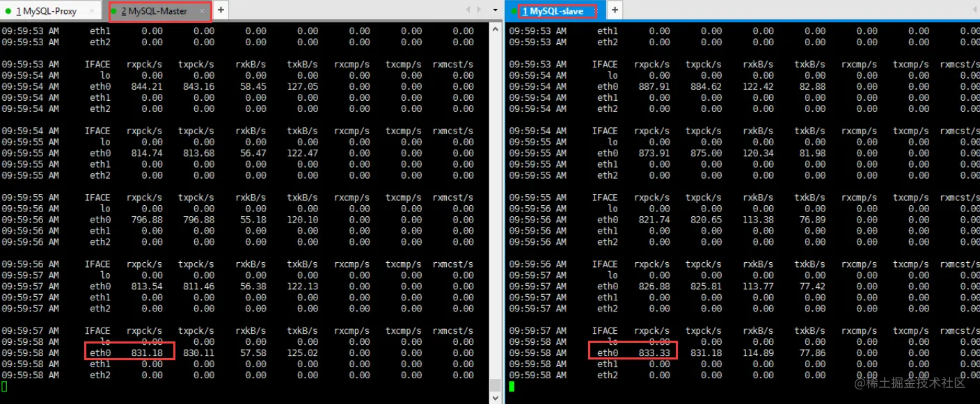The width and height of the screenshot is (980, 404).
Task: Click scrollbar up arrow in MySQL-Master pane
Action: click(496, 29)
